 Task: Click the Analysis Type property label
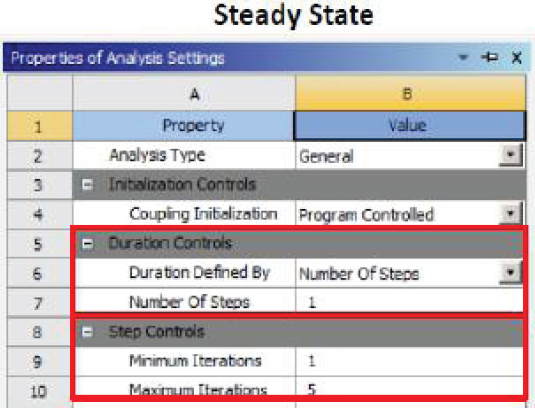tap(157, 156)
